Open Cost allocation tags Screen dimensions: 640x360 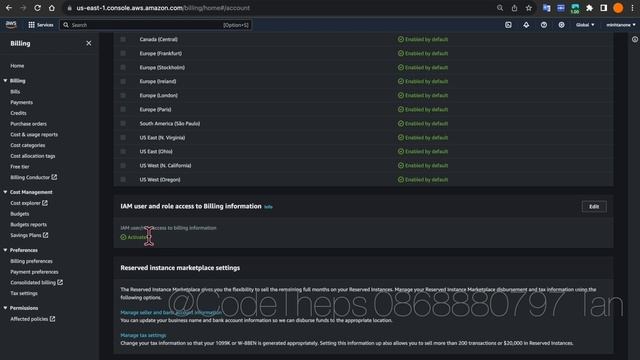pyautogui.click(x=33, y=156)
